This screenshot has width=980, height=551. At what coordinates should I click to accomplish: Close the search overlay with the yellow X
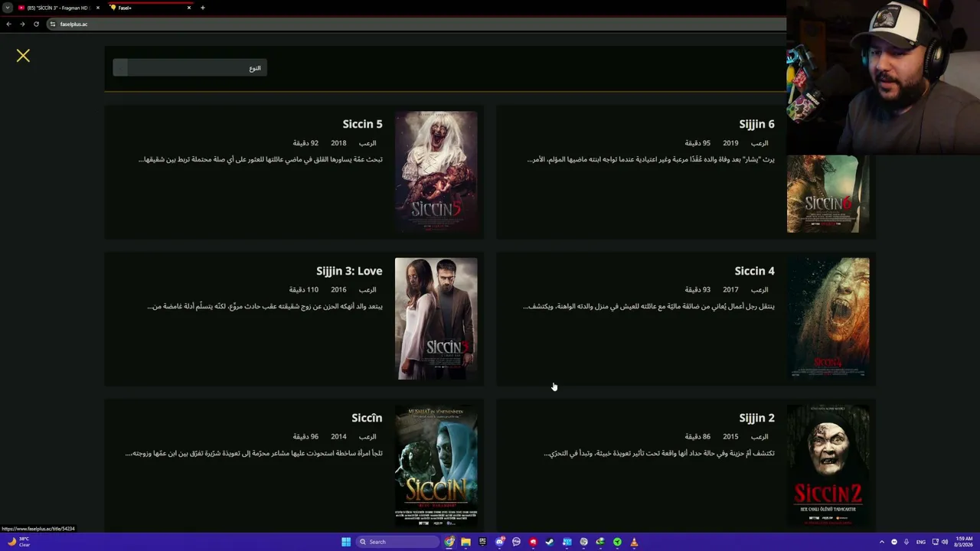23,56
